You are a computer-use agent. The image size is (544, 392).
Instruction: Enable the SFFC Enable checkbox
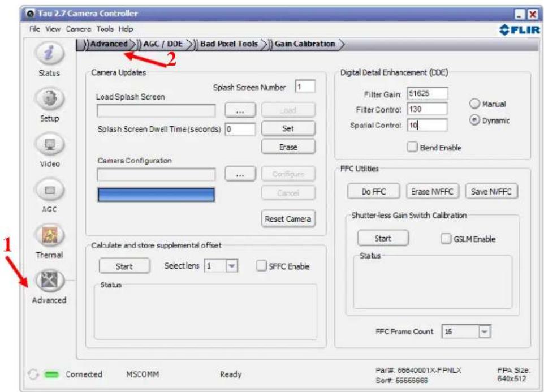pyautogui.click(x=261, y=266)
